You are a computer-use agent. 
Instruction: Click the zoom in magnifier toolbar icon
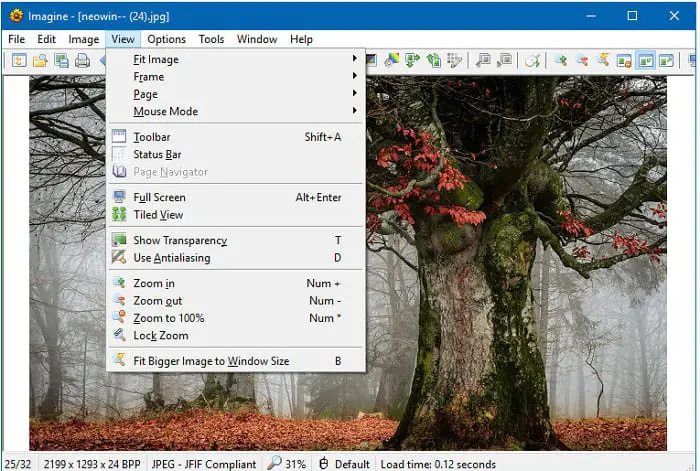point(561,60)
